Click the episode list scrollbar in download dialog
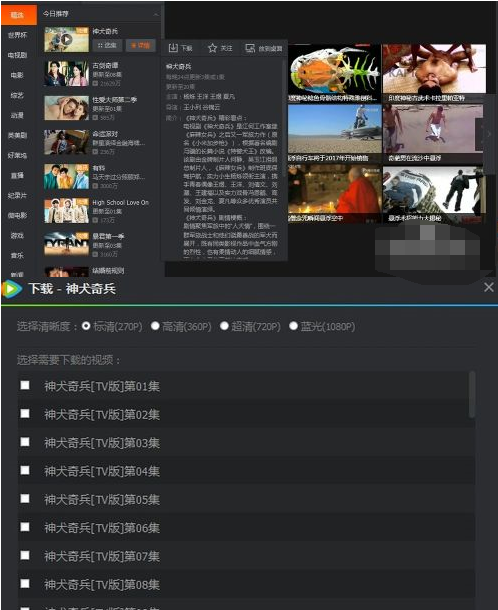Viewport: 498px width, 610px height. coord(472,394)
